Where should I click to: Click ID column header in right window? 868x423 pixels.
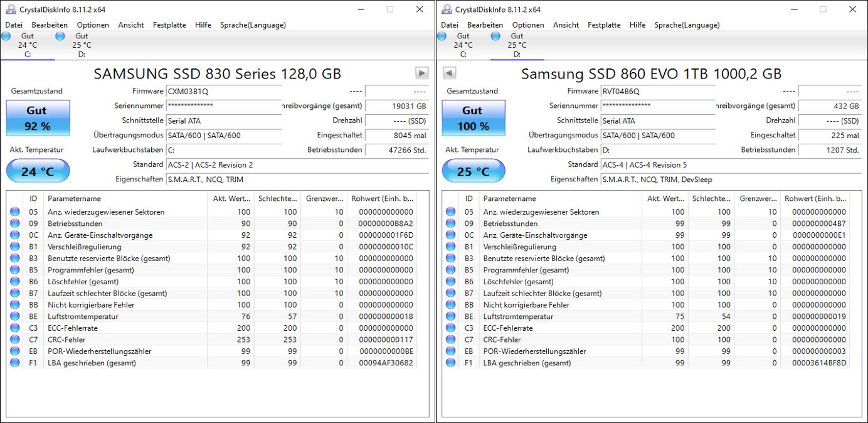[469, 198]
